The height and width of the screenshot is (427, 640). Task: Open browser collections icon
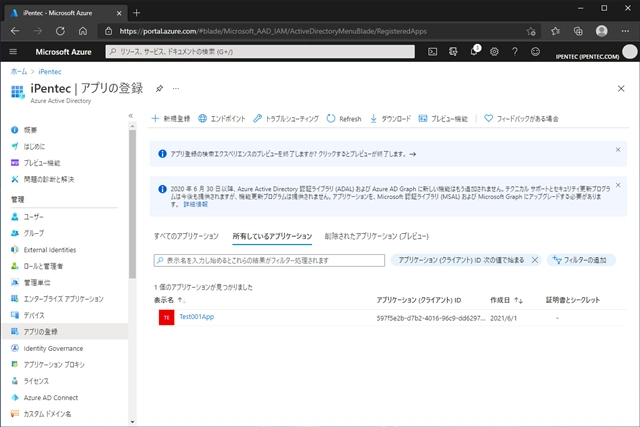578,31
